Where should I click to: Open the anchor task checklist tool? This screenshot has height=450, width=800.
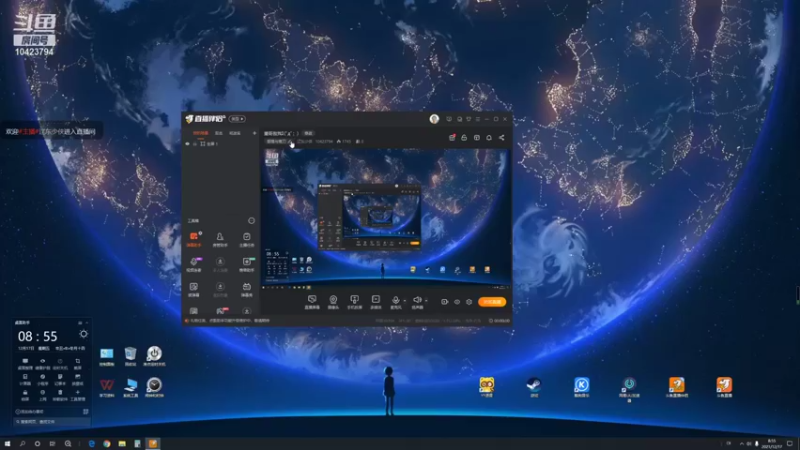246,239
